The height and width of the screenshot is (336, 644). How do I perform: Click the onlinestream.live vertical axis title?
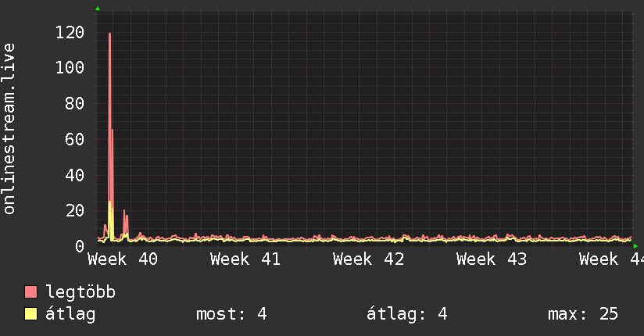9,129
